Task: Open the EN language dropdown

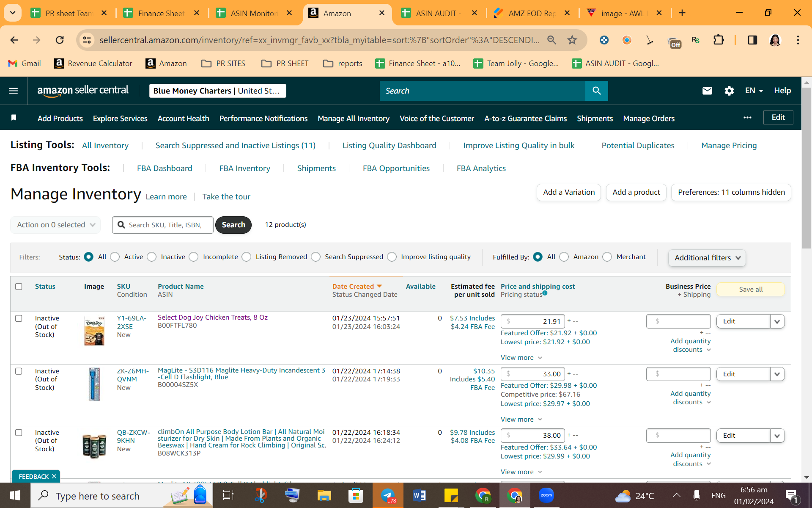Action: point(754,91)
